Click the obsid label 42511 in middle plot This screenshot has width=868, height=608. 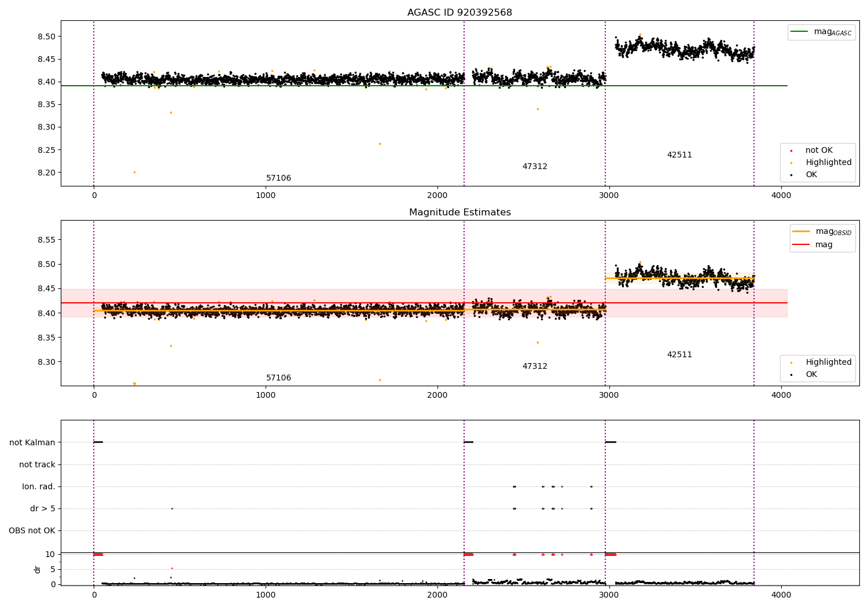[679, 355]
